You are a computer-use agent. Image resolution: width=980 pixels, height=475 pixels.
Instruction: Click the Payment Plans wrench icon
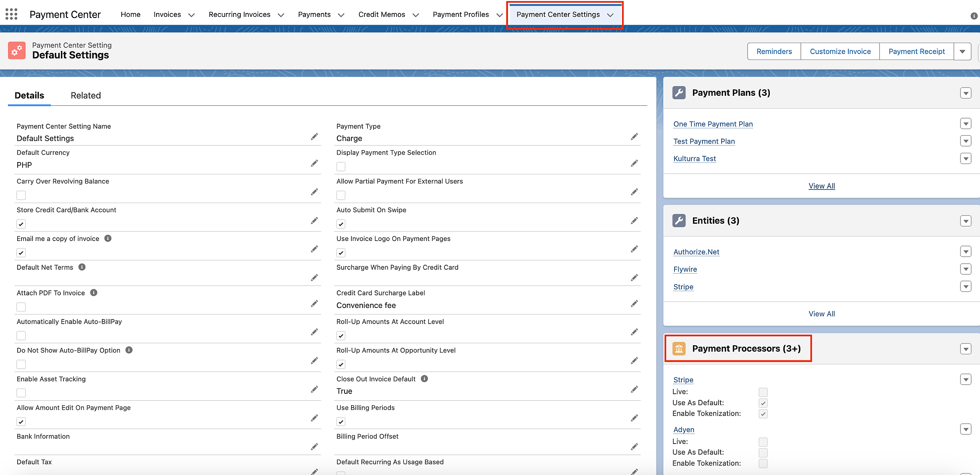[679, 93]
